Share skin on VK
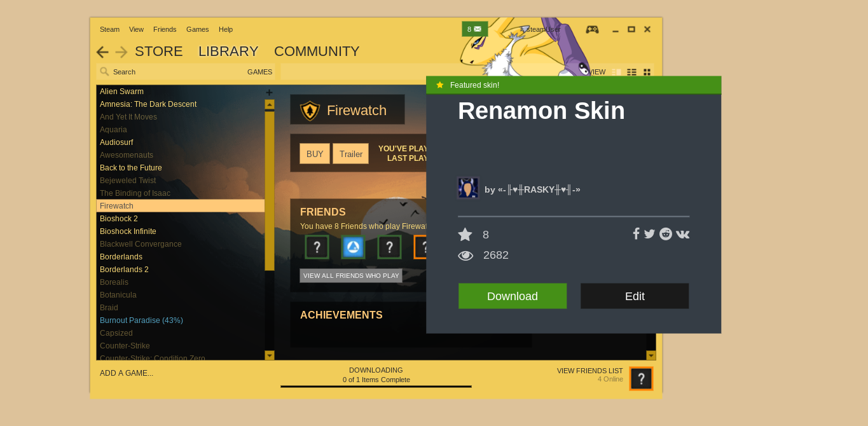This screenshot has height=426, width=868. click(682, 233)
